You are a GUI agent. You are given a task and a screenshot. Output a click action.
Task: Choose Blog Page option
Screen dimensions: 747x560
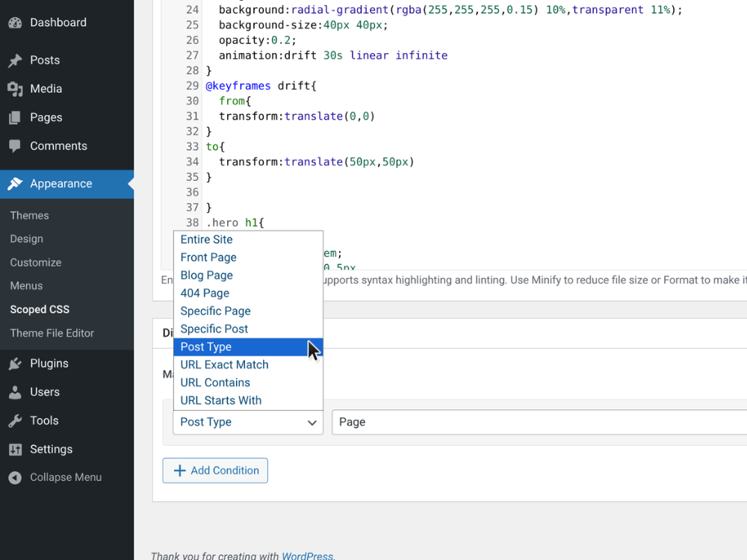[x=248, y=276]
